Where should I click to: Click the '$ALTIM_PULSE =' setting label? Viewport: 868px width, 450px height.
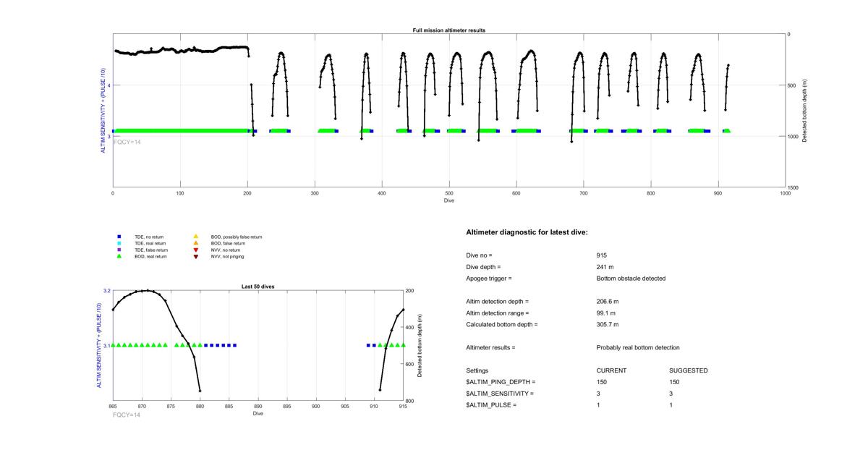pos(491,405)
